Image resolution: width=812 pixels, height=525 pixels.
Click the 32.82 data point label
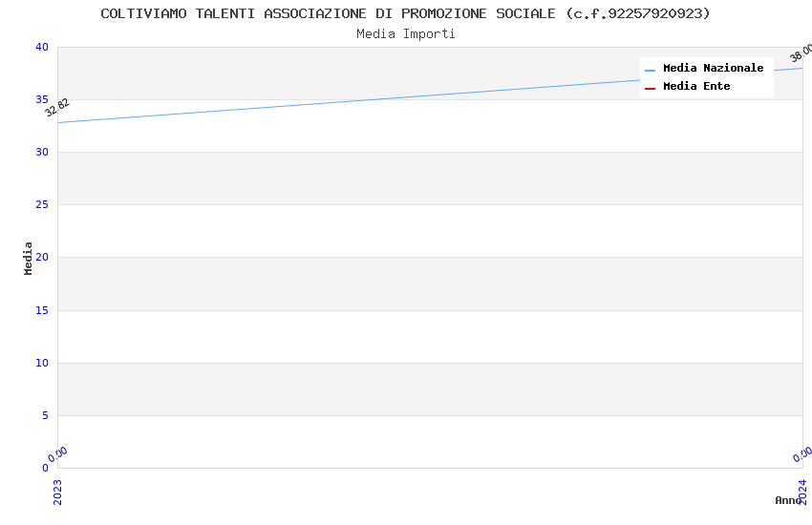point(57,108)
